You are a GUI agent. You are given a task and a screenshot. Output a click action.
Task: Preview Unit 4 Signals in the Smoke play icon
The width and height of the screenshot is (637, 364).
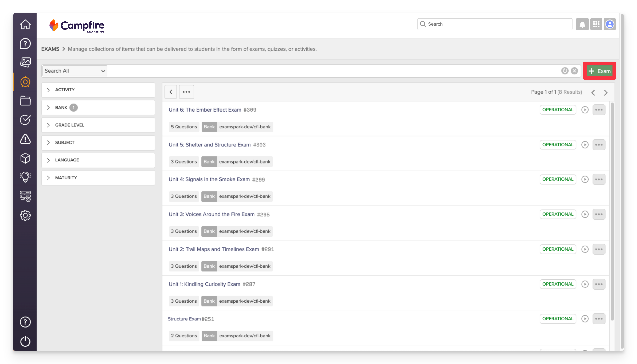tap(585, 179)
